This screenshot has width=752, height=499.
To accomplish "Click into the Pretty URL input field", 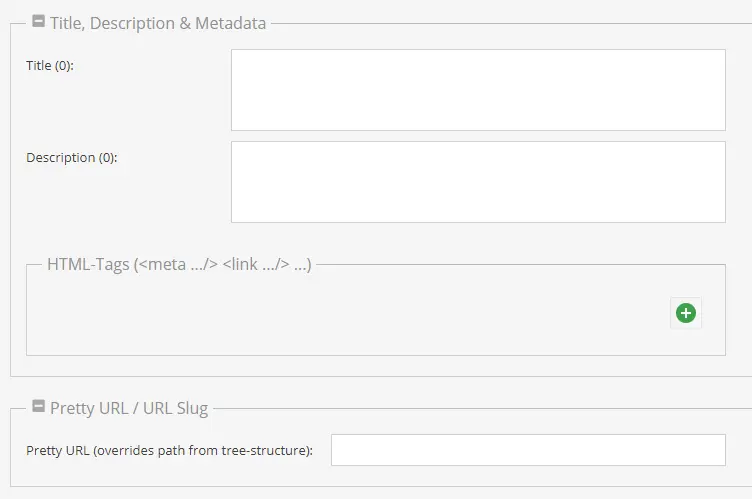I will [528, 450].
